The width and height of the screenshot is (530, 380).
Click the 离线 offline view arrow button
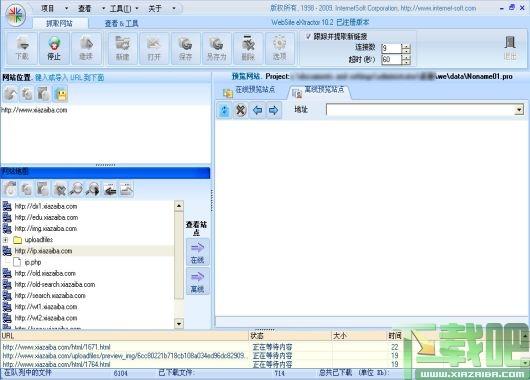click(x=197, y=282)
